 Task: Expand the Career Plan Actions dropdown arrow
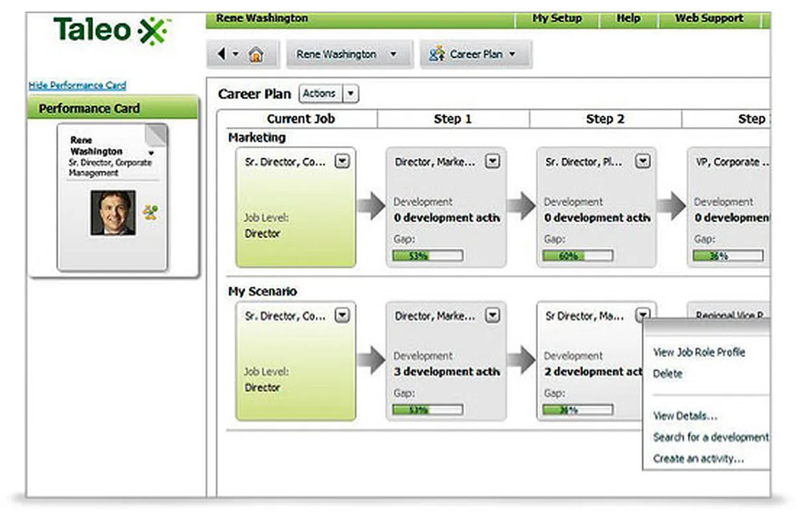351,94
